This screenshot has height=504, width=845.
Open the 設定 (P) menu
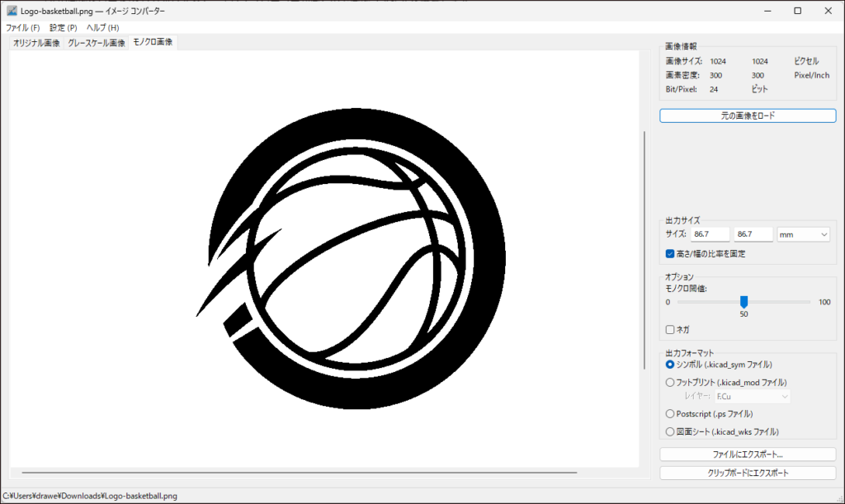click(x=63, y=27)
